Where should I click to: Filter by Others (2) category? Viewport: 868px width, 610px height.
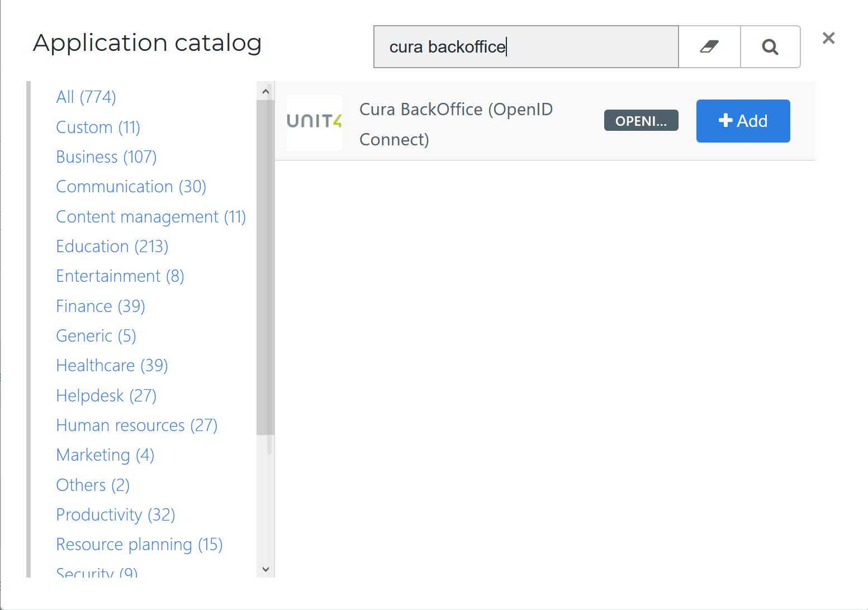[x=93, y=485]
